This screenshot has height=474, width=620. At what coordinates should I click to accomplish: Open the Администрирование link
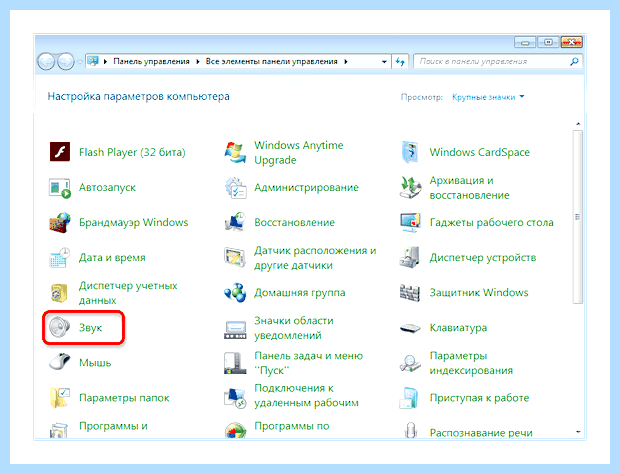coord(306,187)
